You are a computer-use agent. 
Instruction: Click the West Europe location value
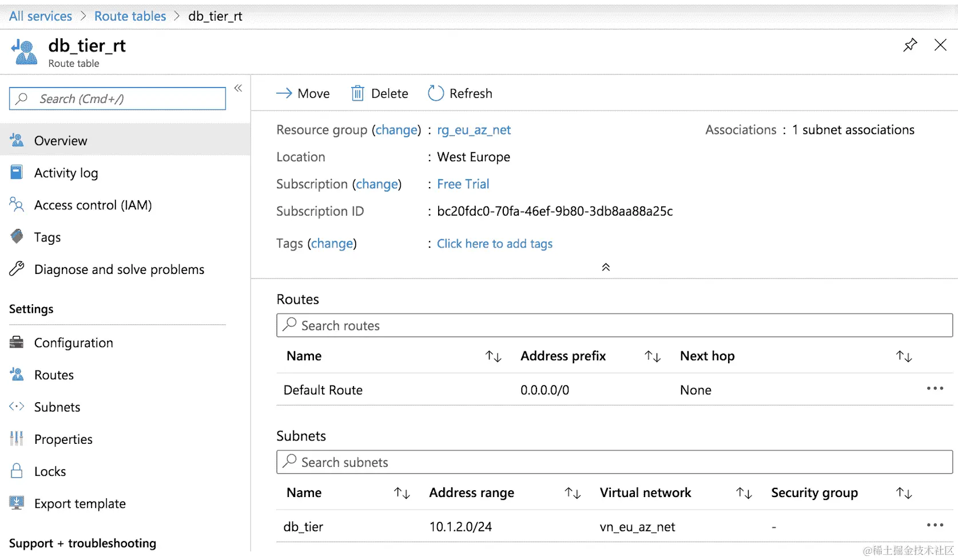(x=474, y=157)
